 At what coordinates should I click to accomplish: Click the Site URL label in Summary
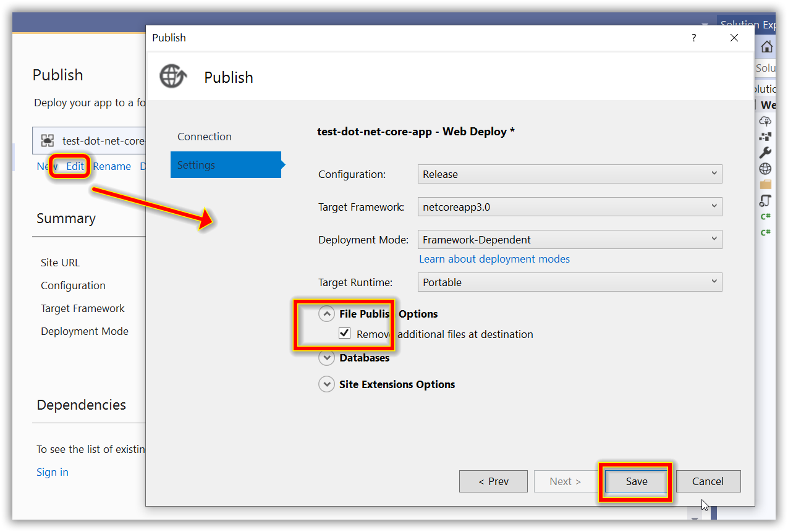[60, 263]
